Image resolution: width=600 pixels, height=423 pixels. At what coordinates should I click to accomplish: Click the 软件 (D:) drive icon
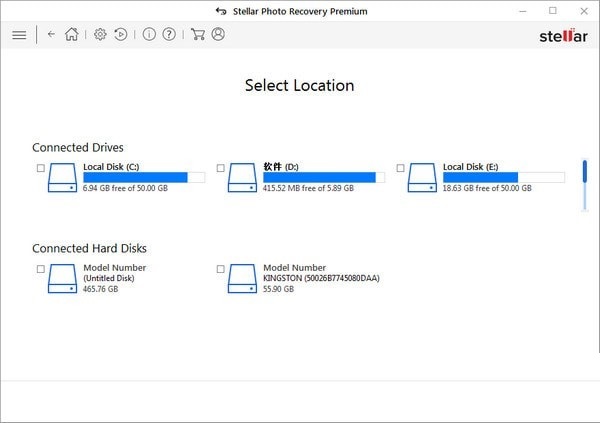(242, 178)
